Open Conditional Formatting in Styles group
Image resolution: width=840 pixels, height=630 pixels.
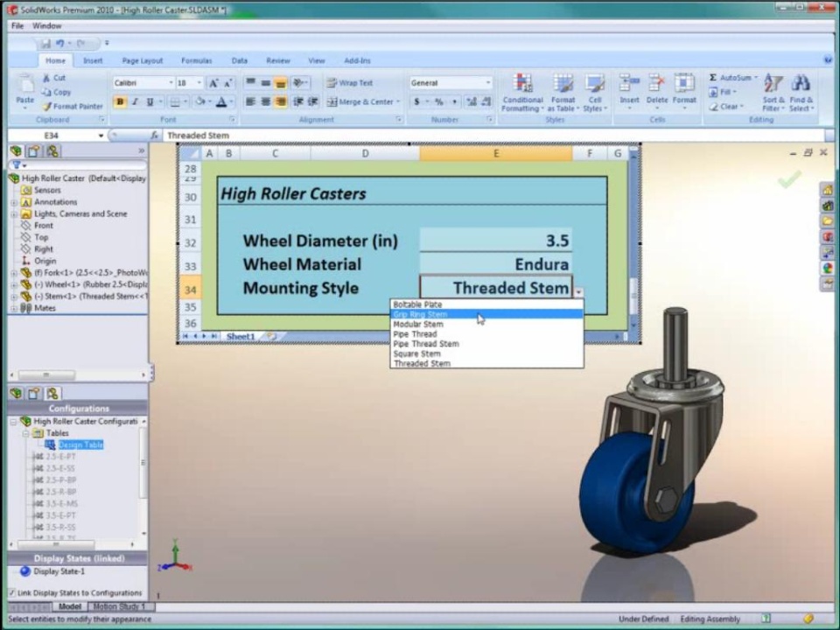(x=523, y=93)
